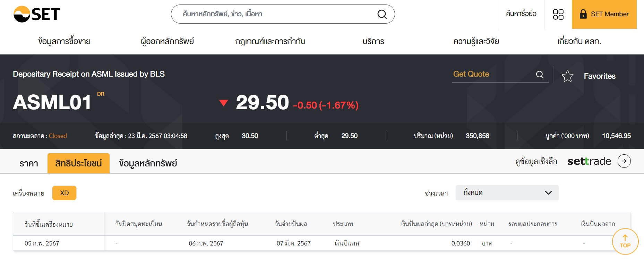Click the value figure 10,546.95

616,136
